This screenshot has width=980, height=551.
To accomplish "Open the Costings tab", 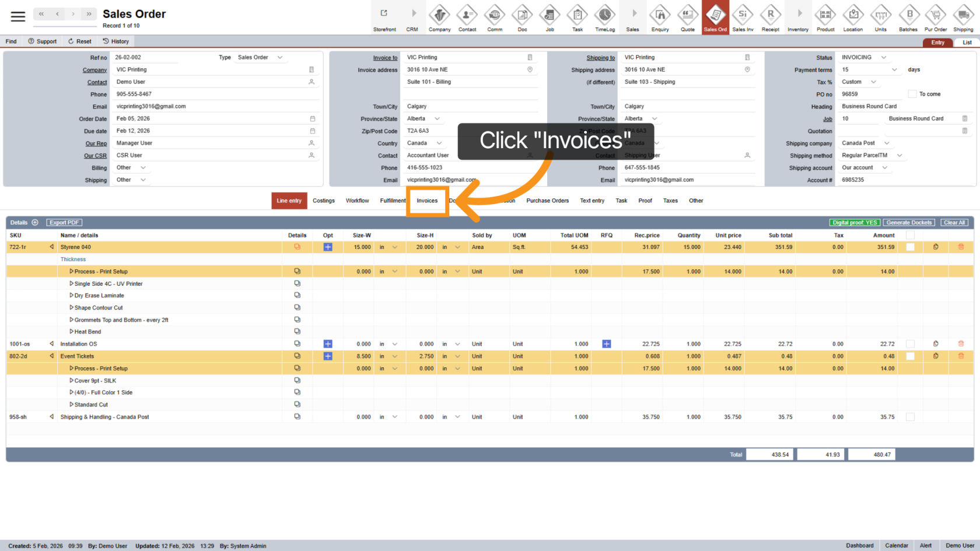I will point(324,201).
